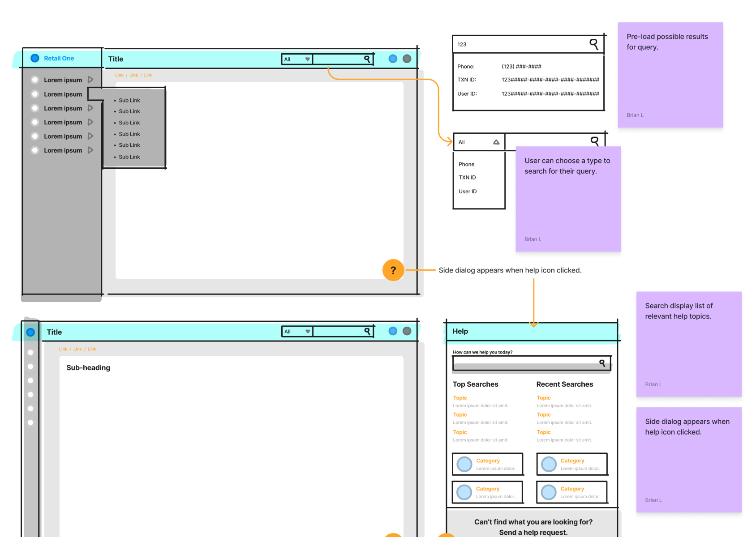The height and width of the screenshot is (537, 756).
Task: Select the topmost white dot in the collapsed sidebar
Action: 30,353
